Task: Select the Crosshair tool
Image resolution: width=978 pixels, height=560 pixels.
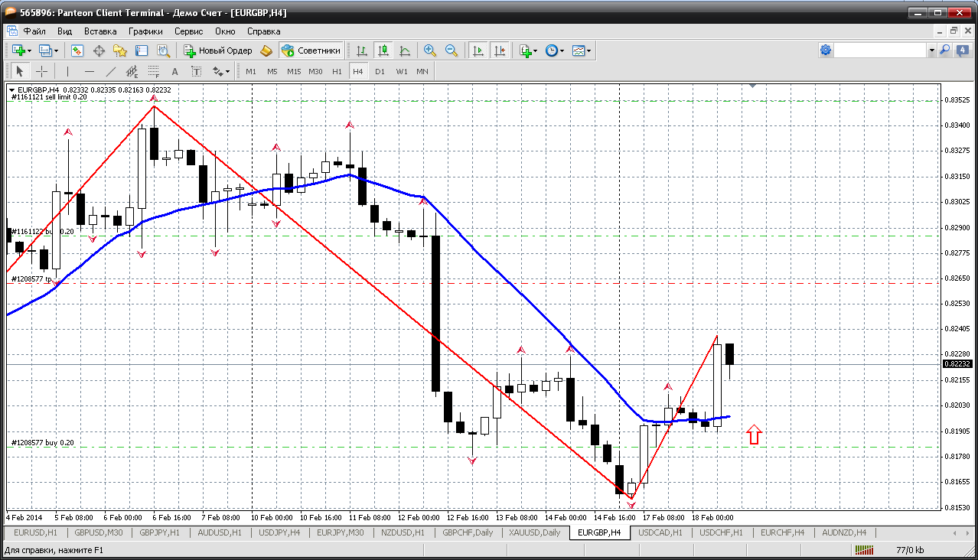Action: click(x=41, y=71)
